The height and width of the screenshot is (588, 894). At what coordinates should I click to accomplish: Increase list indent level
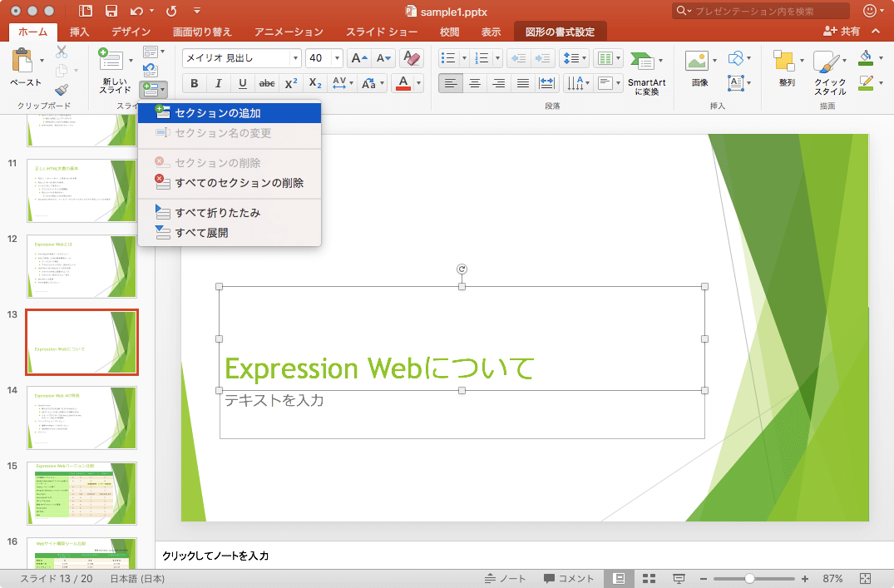click(x=542, y=58)
